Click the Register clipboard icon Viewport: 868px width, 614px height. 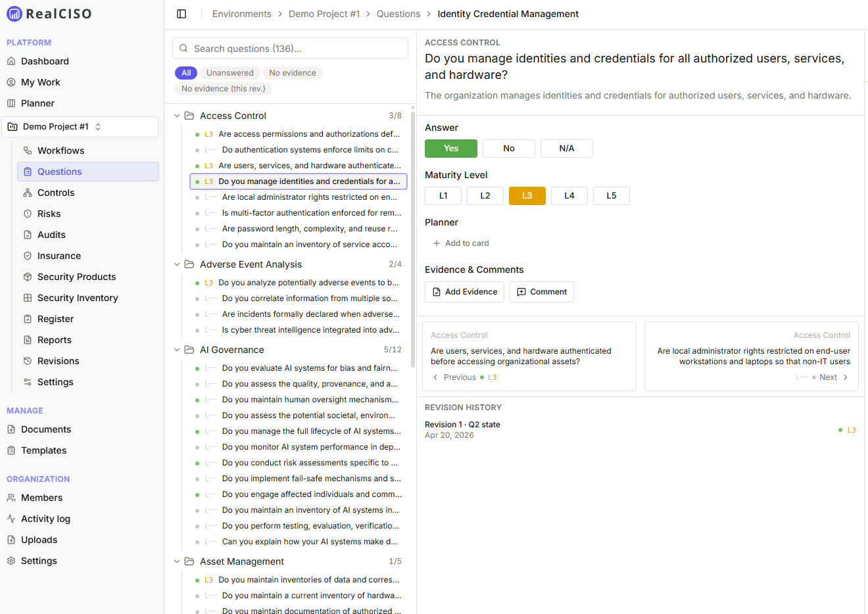pos(28,319)
